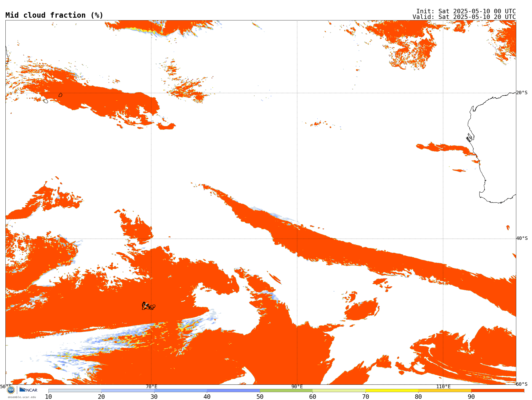Image resolution: width=532 pixels, height=400 pixels.
Task: Pick the bright yellow 70-80 colorbar segment
Action: point(392,391)
